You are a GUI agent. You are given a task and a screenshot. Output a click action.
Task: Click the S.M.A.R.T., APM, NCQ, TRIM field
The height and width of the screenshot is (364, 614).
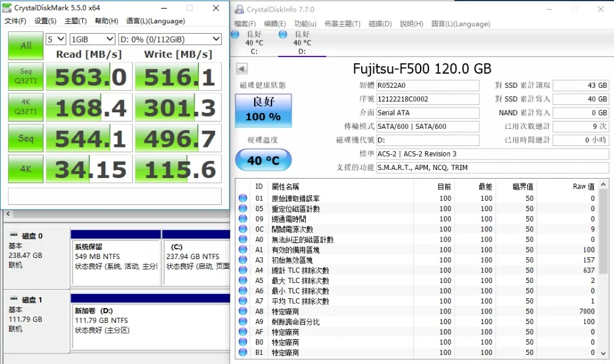pyautogui.click(x=492, y=168)
